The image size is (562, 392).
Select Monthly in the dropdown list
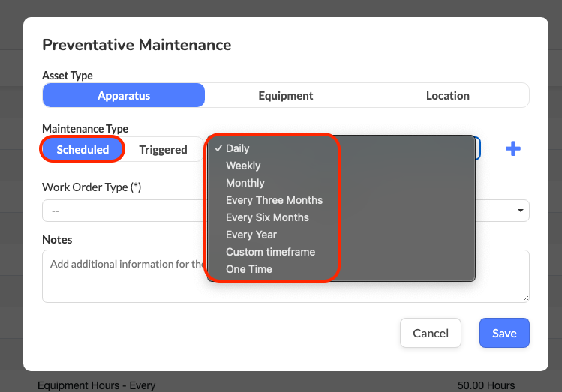coord(245,183)
